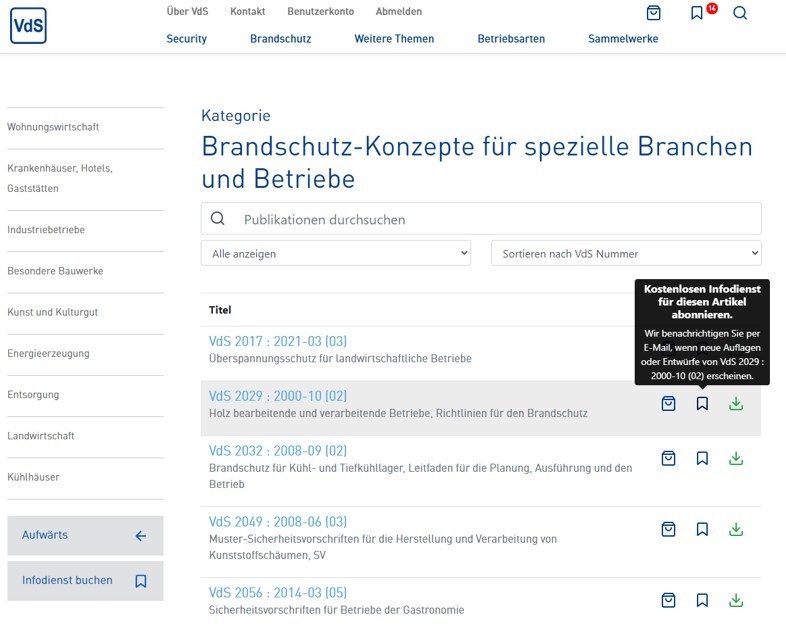Open 'Sortieren nach VdS Nummer' dropdown
Viewport: 786px width, 629px height.
[x=626, y=254]
